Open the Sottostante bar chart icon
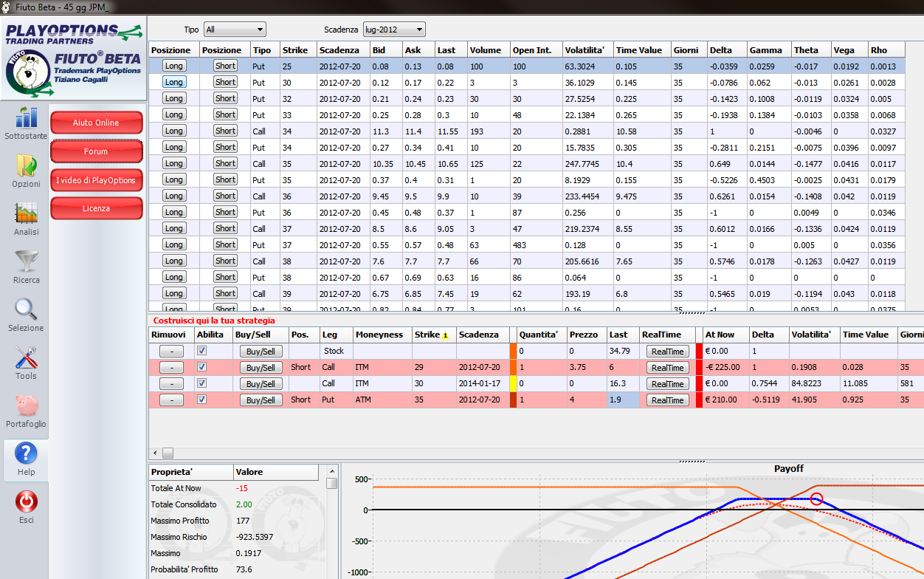Image resolution: width=924 pixels, height=579 pixels. 26,117
